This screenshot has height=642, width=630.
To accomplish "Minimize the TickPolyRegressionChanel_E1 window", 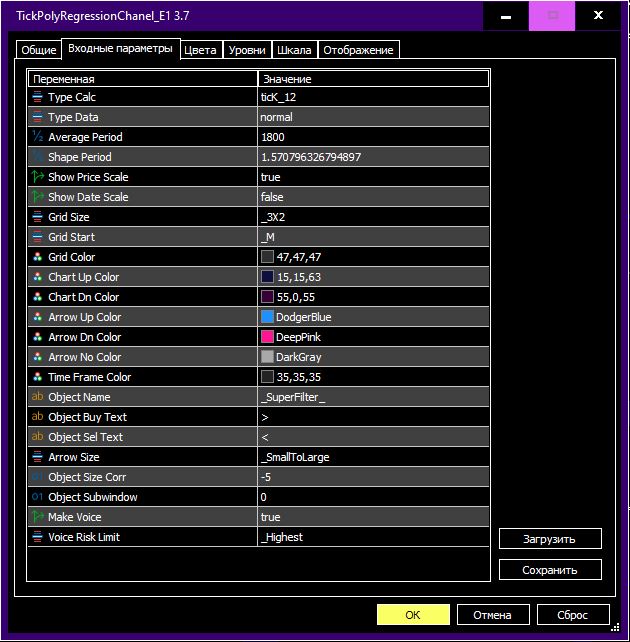I will (506, 16).
